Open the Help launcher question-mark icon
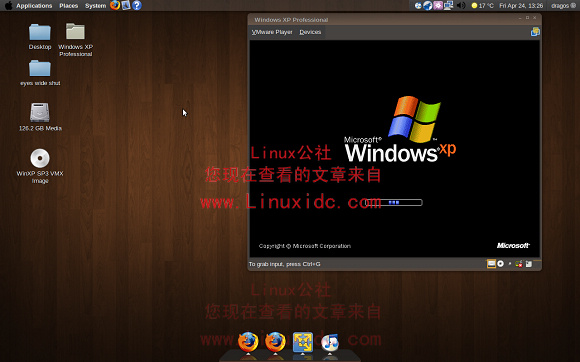The width and height of the screenshot is (580, 362). [x=137, y=5]
